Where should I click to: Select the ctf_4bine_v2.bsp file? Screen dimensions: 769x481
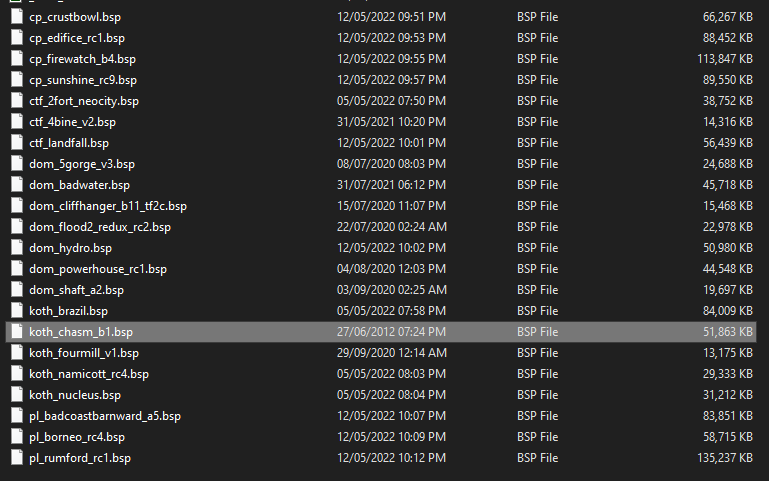73,122
